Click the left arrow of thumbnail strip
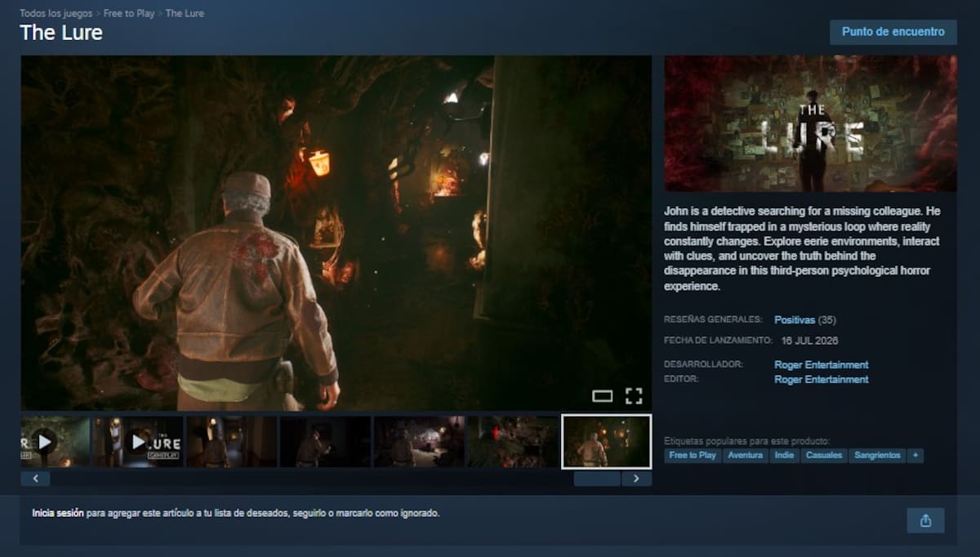The width and height of the screenshot is (980, 557). click(x=35, y=479)
